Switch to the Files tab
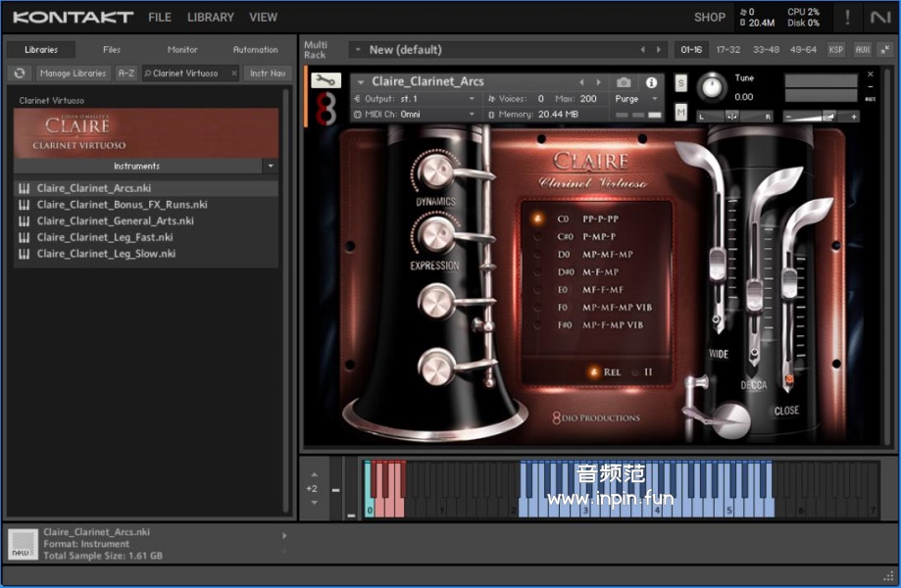Viewport: 901px width, 588px height. 112,50
